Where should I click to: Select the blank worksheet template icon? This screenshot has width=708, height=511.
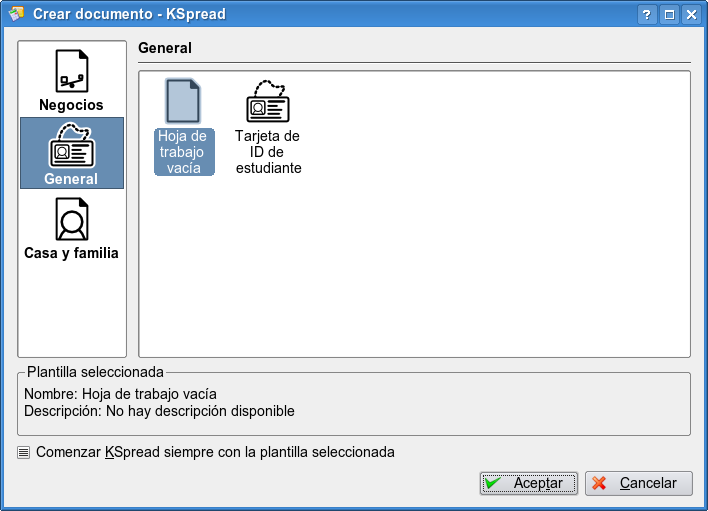tap(184, 101)
